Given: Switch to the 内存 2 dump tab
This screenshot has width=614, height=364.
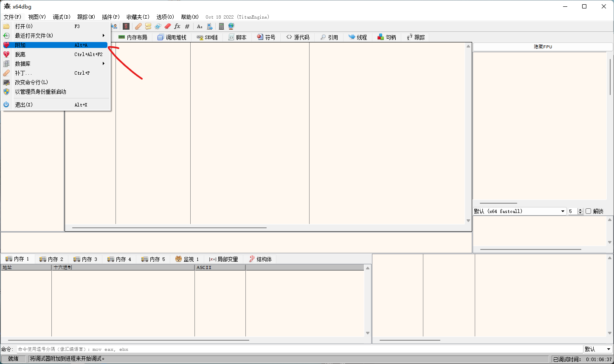Looking at the screenshot, I should pos(51,259).
